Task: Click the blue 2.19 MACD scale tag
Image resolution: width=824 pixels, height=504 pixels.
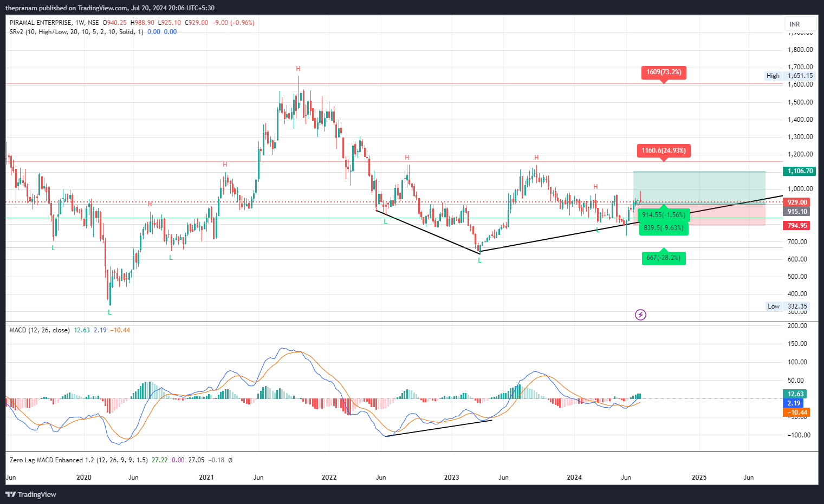Action: tap(794, 403)
